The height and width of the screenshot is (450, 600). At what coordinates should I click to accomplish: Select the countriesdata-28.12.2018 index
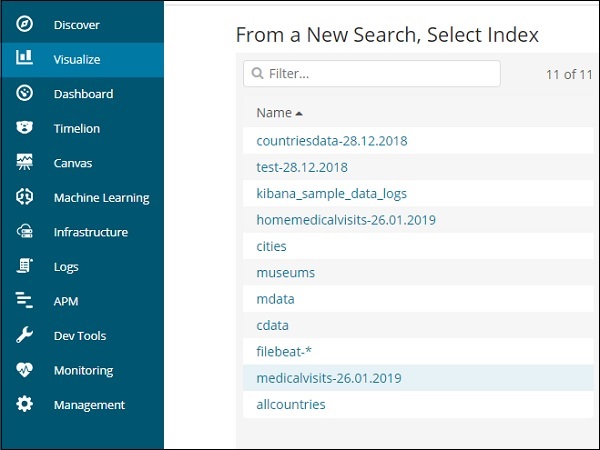(x=331, y=141)
